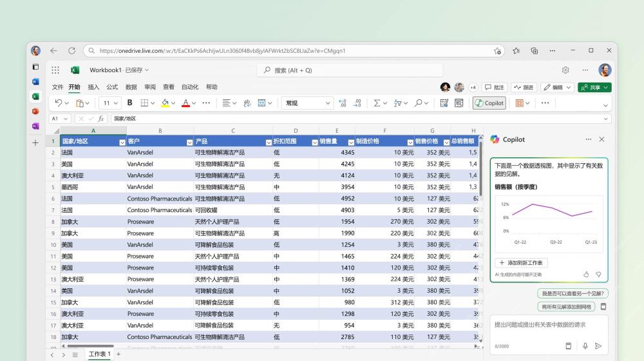Click the microphone icon in Copilot input

[585, 346]
